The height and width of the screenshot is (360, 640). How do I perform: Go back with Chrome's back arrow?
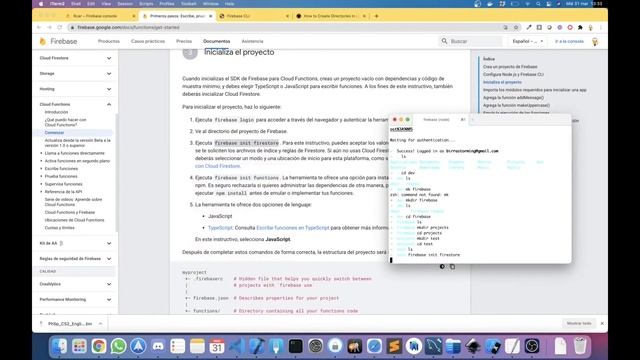click(x=39, y=27)
